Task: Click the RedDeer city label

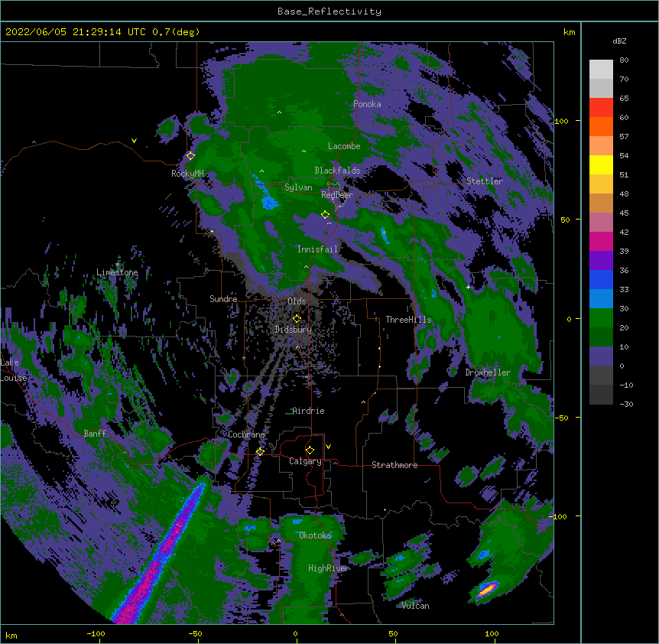Action: click(337, 195)
